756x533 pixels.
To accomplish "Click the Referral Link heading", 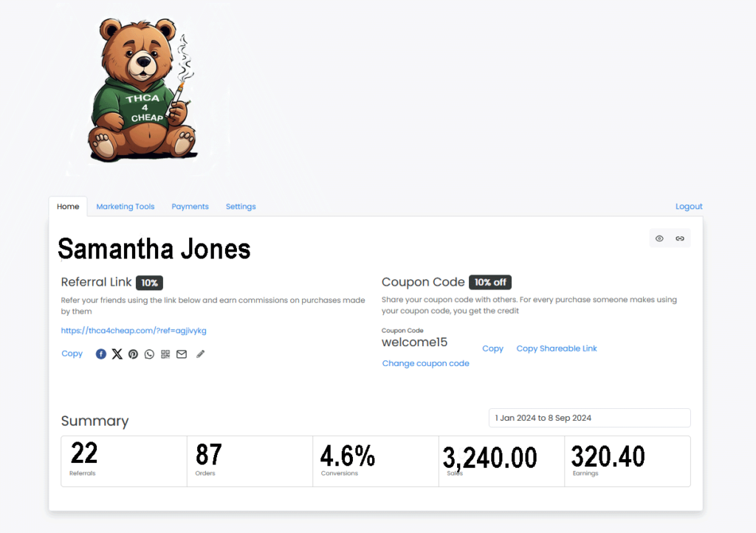I will (96, 283).
